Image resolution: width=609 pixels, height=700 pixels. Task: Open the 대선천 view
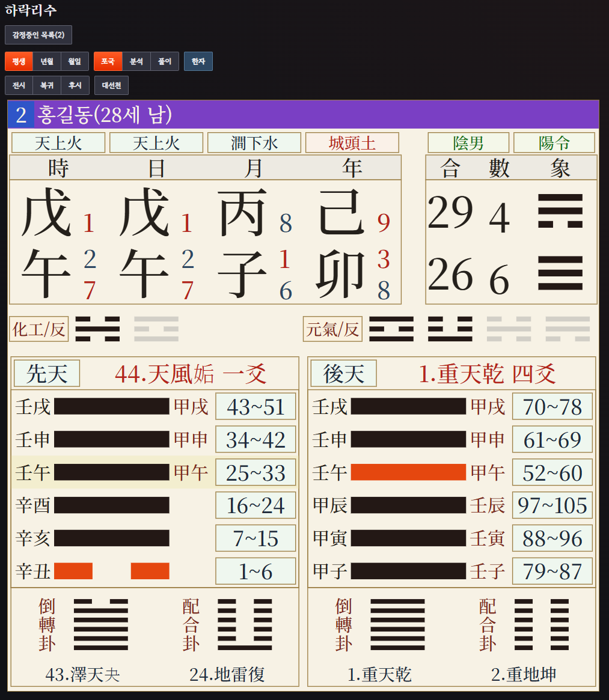point(112,85)
